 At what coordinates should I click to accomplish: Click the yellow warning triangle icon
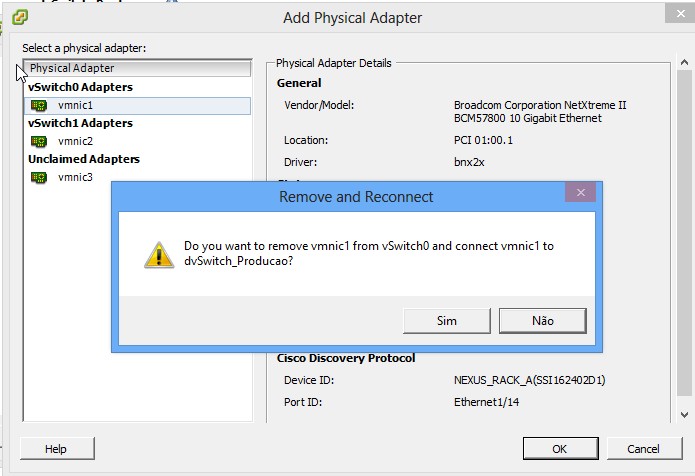[x=158, y=254]
